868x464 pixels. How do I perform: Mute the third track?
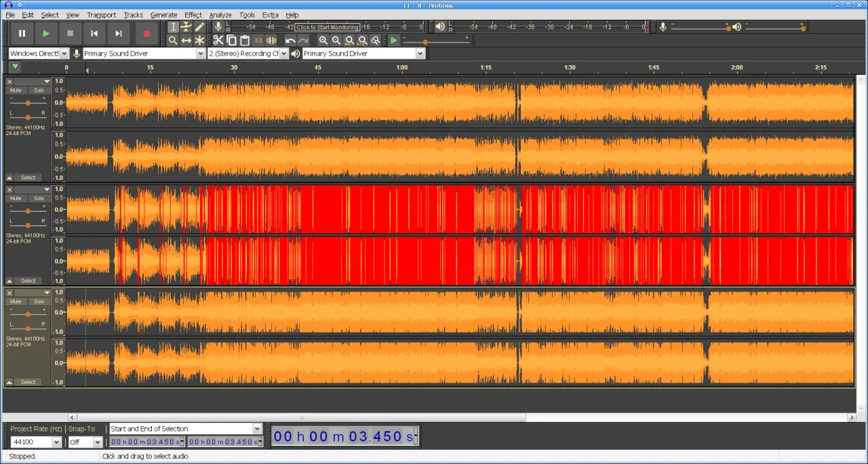click(16, 301)
